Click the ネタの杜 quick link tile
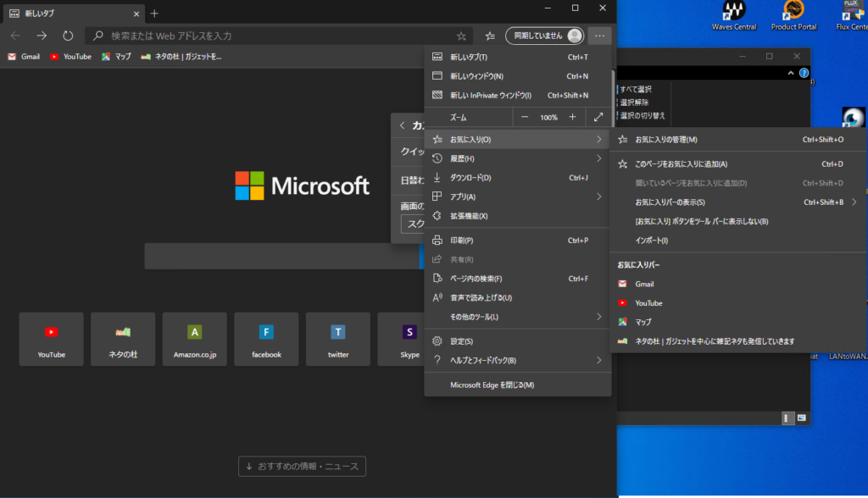Screen dimensions: 868x498 [x=123, y=339]
